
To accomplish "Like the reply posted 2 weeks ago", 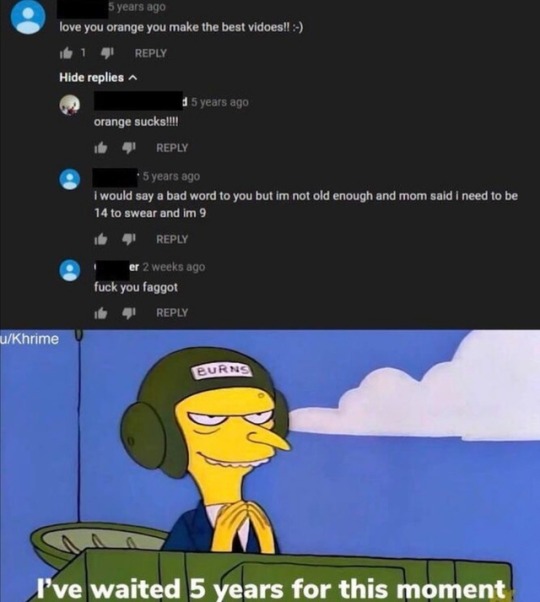I will tap(101, 313).
